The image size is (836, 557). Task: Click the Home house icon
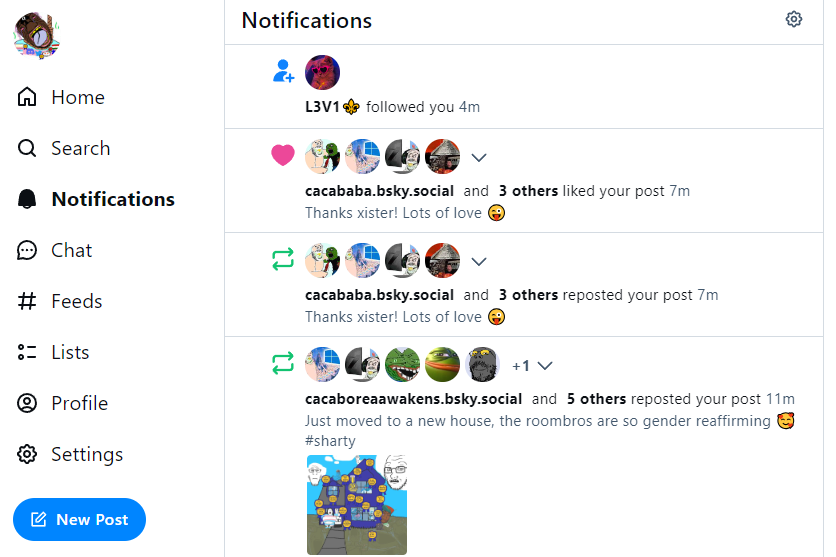[x=27, y=97]
